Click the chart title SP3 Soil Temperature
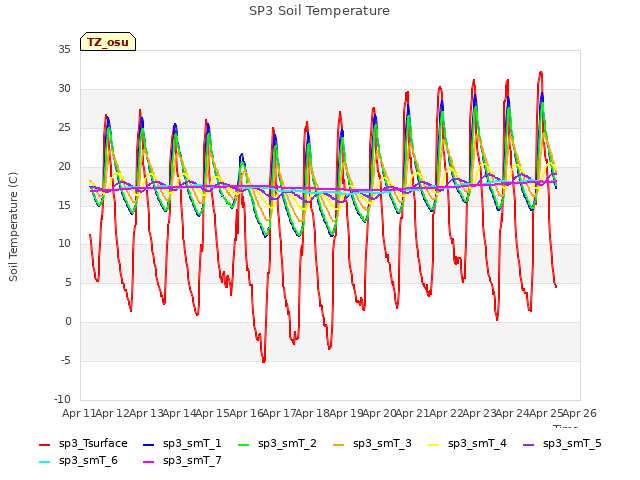Viewport: 640px width, 480px height. [319, 11]
